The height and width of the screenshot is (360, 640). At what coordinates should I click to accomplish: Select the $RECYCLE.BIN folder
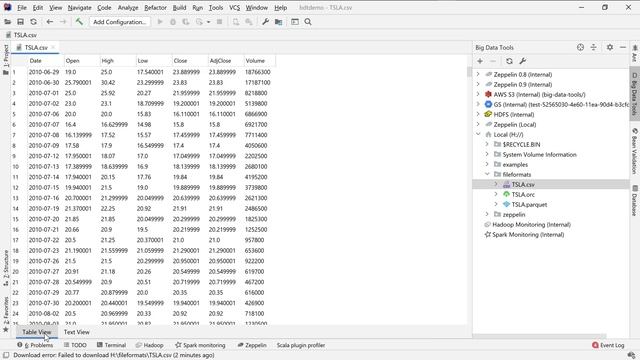521,144
